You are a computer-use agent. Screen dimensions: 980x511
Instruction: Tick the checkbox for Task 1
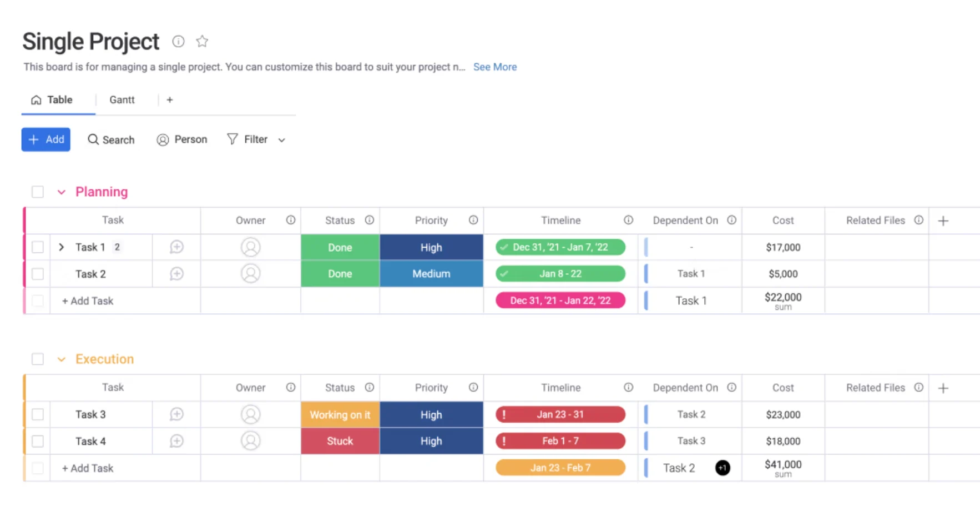pos(38,247)
